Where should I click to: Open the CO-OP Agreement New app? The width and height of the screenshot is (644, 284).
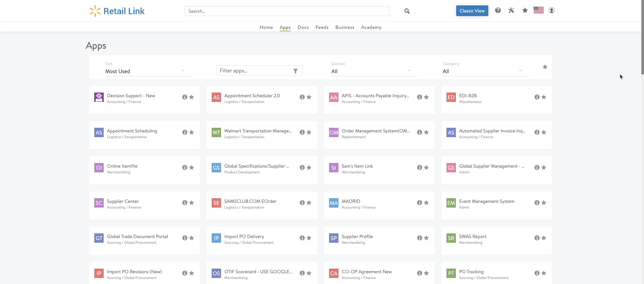[367, 272]
